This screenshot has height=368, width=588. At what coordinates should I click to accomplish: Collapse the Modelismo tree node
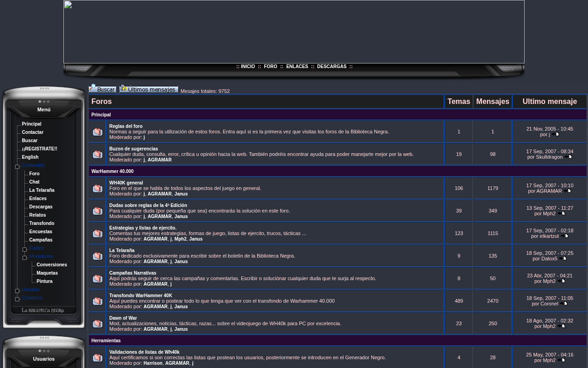tap(25, 258)
